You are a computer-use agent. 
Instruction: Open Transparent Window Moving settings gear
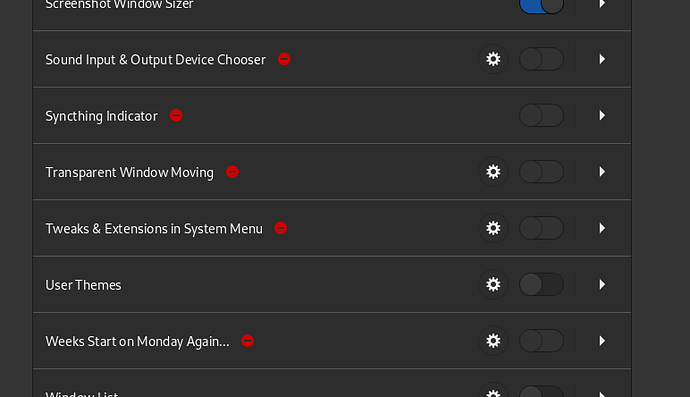(493, 172)
